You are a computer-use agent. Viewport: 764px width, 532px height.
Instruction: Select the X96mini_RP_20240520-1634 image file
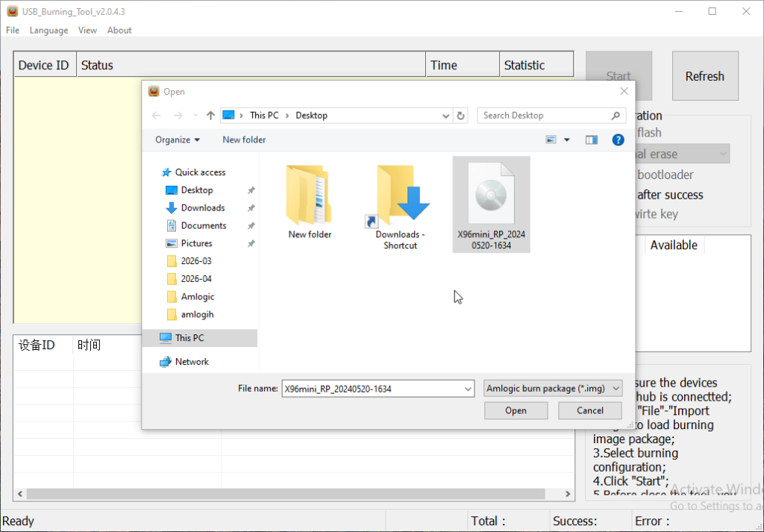tap(491, 204)
